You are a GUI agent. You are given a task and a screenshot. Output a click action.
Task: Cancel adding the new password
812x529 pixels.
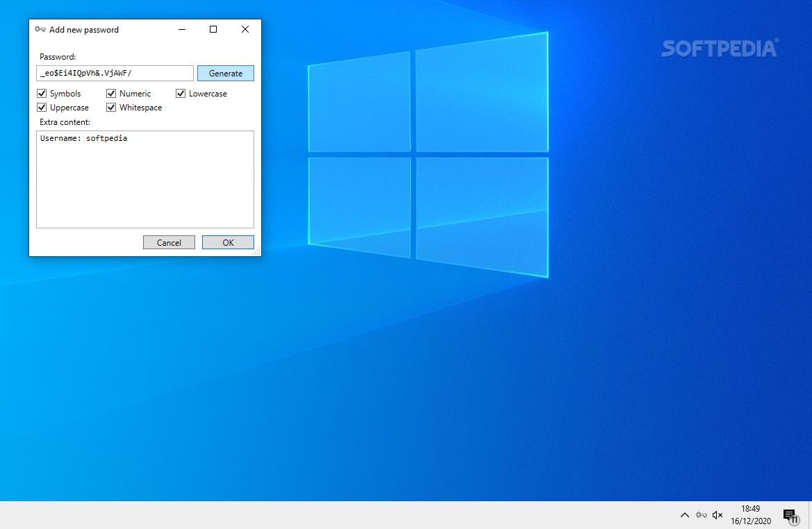[x=169, y=243]
